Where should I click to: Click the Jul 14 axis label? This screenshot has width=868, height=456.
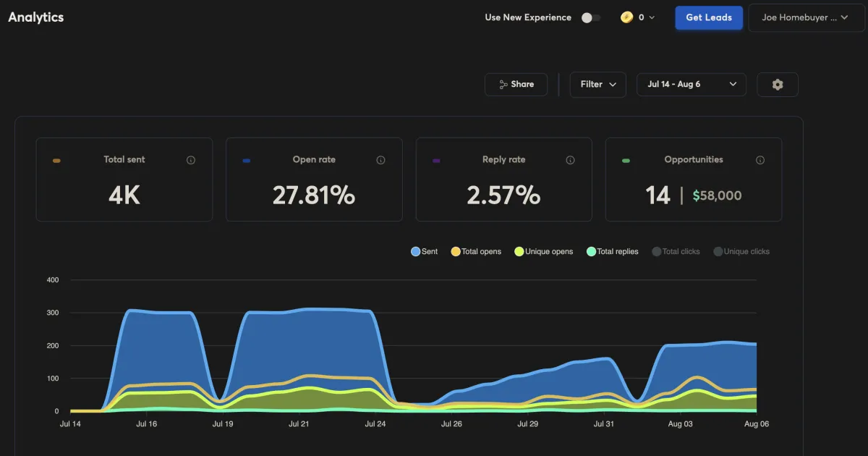(70, 424)
